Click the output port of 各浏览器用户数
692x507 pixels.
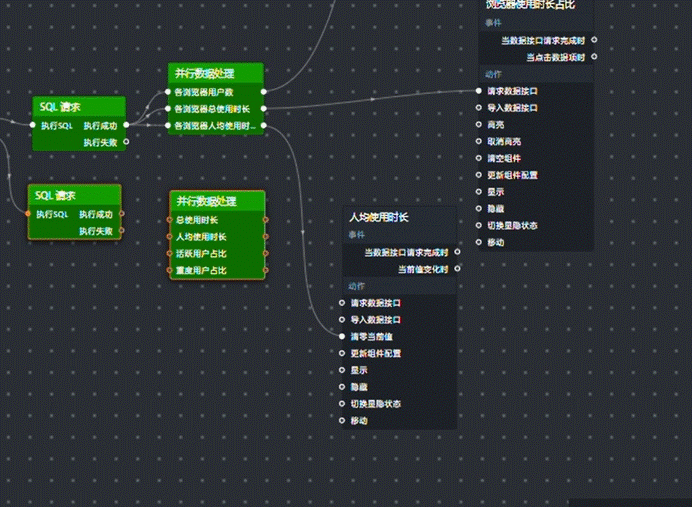pyautogui.click(x=263, y=92)
